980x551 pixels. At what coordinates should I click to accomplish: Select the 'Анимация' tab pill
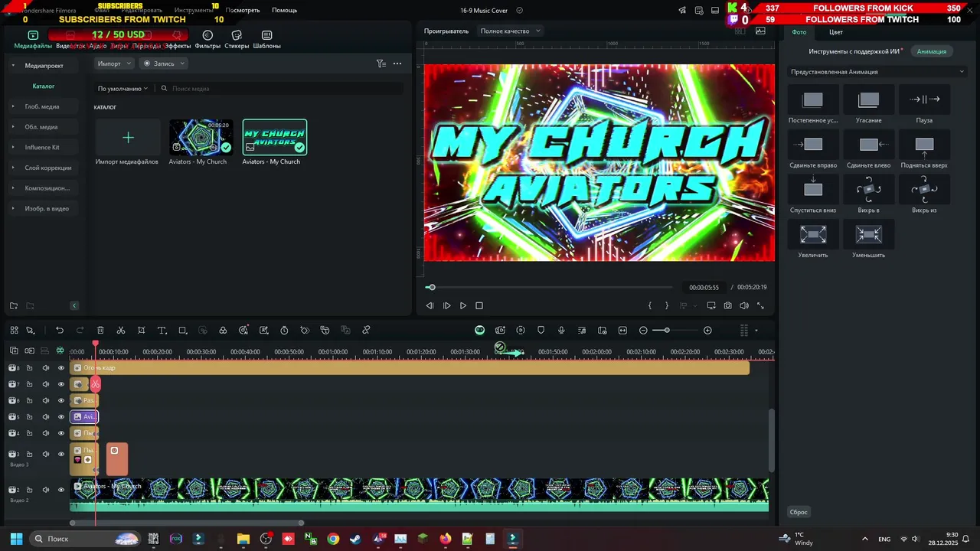[x=932, y=51]
